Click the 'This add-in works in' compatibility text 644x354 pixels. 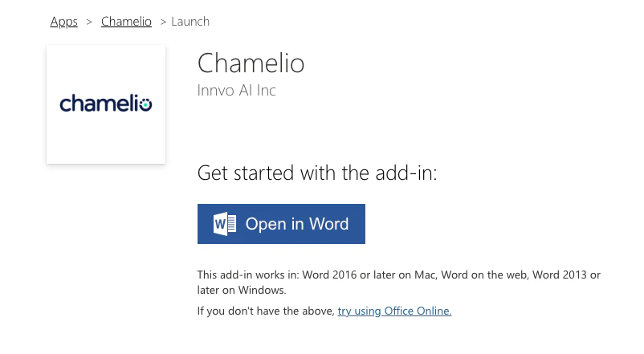click(x=399, y=282)
